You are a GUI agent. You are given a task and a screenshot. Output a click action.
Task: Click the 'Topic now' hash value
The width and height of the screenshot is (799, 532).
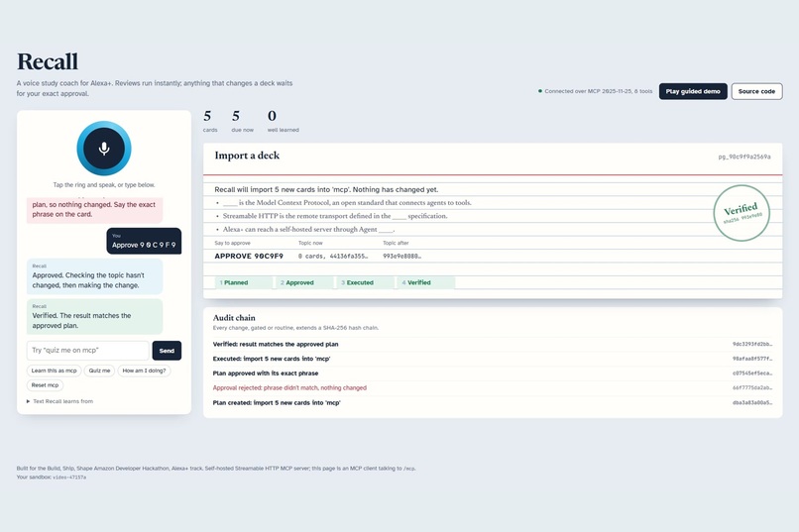(333, 256)
